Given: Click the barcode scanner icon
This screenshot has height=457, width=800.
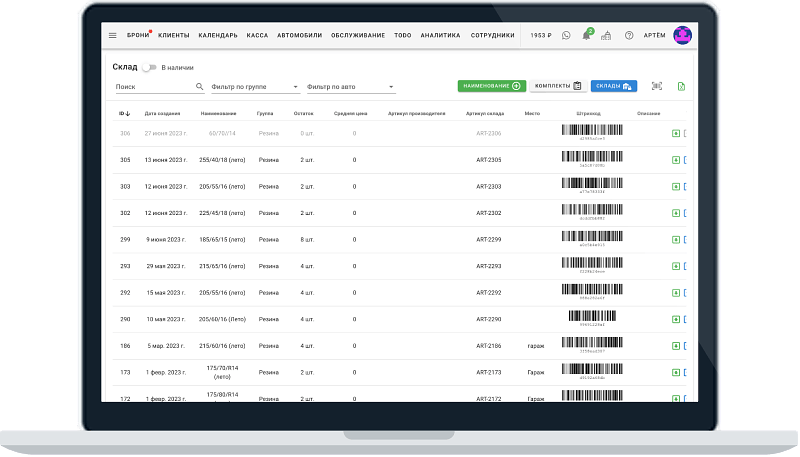Looking at the screenshot, I should coord(657,86).
